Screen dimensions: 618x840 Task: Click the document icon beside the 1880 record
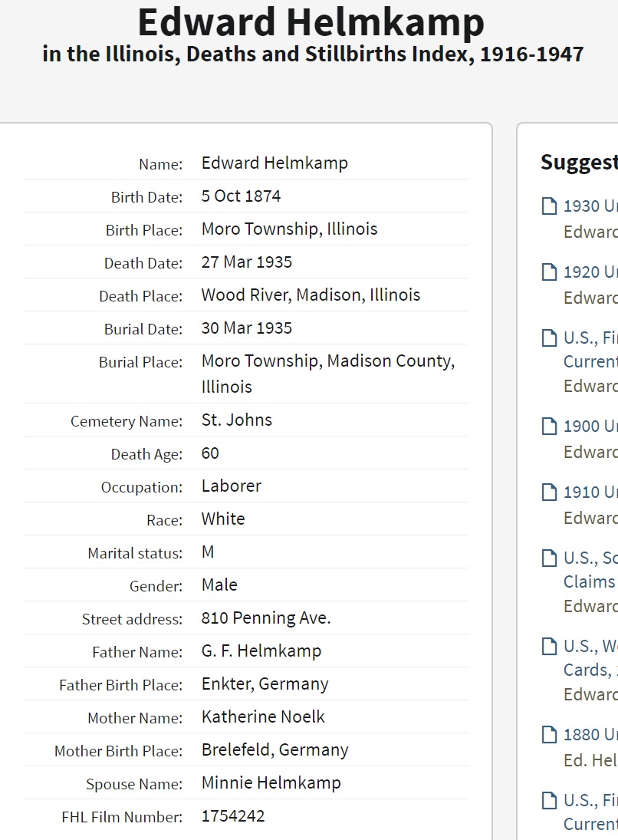pos(549,735)
